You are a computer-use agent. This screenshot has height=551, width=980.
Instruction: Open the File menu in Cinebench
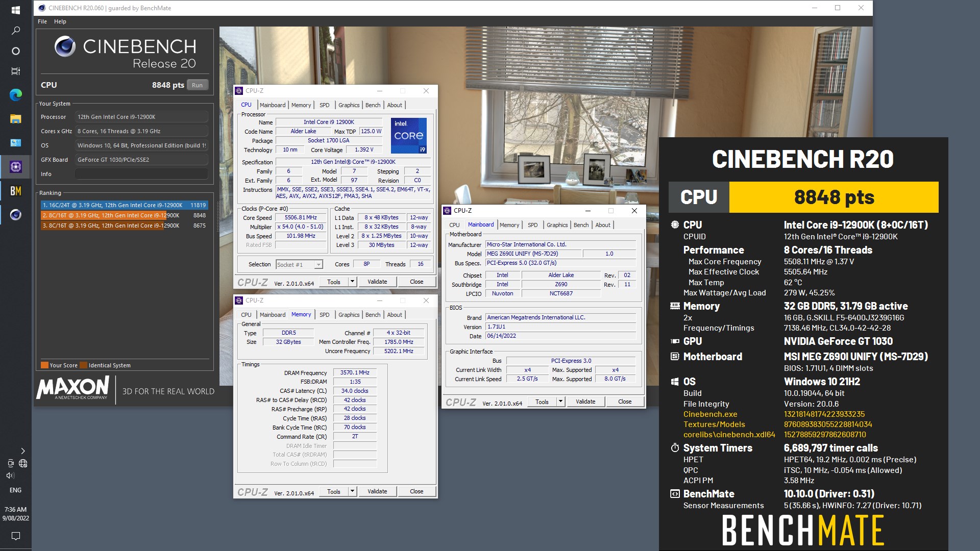(42, 21)
